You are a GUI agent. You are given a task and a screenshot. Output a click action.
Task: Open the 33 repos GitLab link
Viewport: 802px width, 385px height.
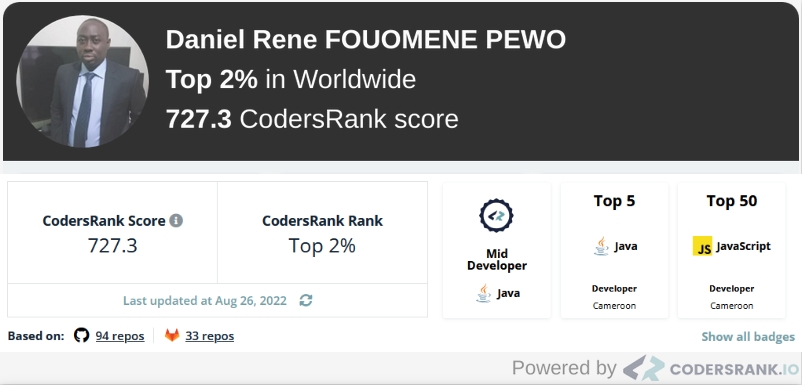tap(210, 336)
